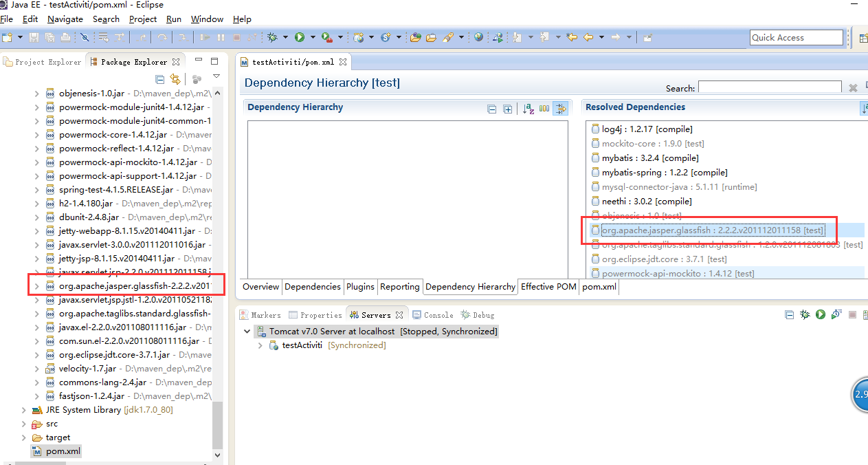Viewport: 868px width, 465px height.
Task: Toggle alphabetical Sort in Dependency Hierarchy
Action: (x=528, y=109)
